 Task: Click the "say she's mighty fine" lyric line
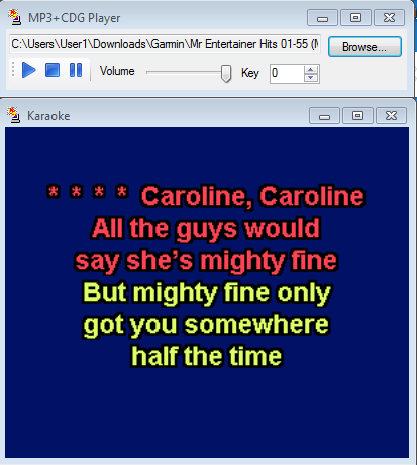pos(206,261)
